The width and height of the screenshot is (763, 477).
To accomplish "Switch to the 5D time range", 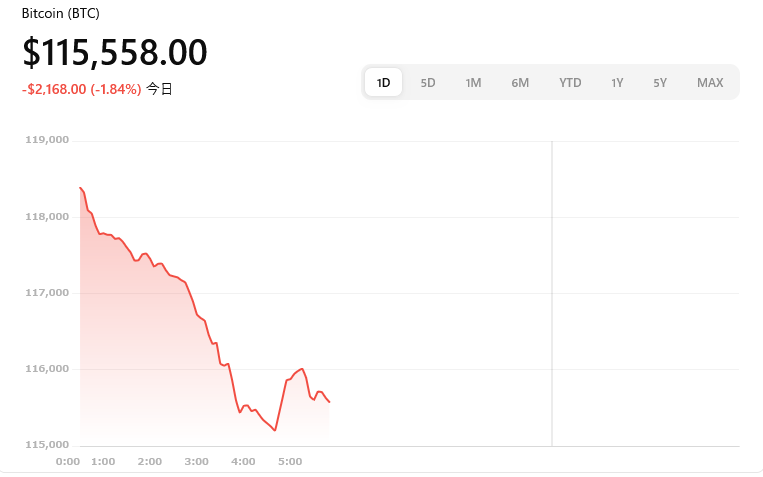I will 428,83.
